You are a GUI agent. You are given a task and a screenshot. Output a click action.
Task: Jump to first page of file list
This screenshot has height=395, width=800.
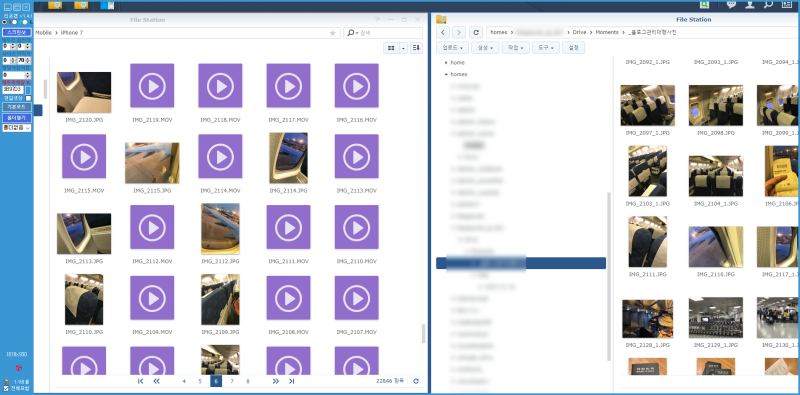click(x=140, y=381)
